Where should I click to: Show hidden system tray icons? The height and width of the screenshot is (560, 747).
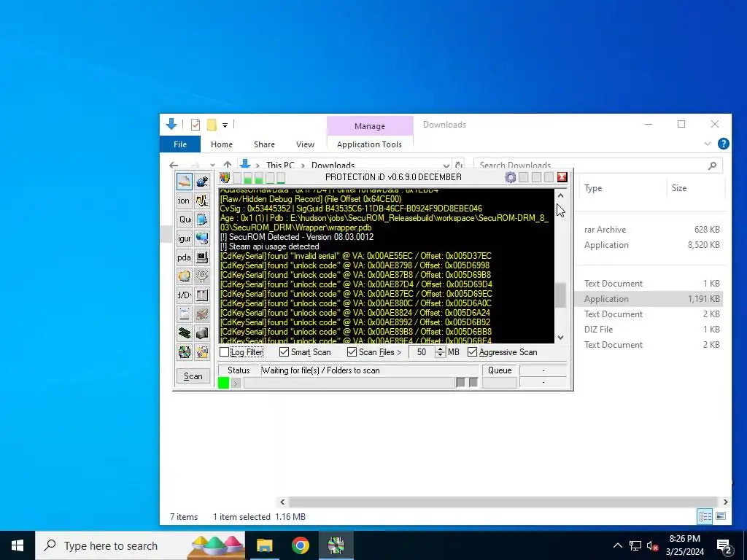617,545
